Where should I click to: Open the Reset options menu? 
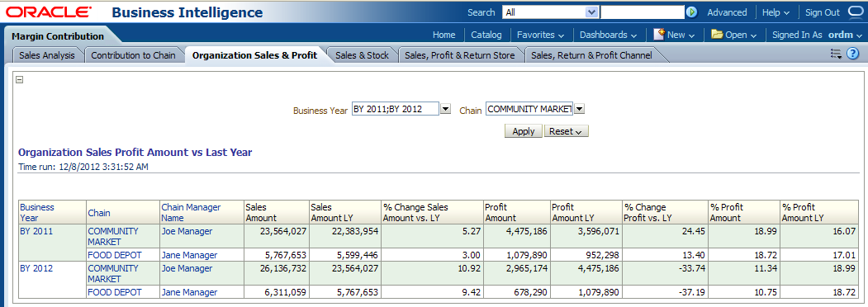click(x=567, y=131)
